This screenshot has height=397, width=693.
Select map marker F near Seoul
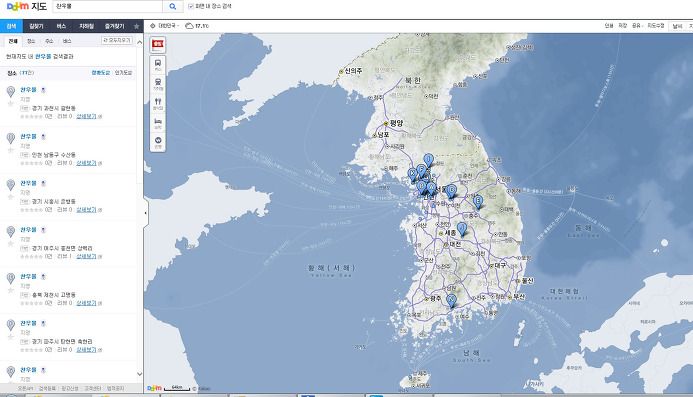coord(422,171)
